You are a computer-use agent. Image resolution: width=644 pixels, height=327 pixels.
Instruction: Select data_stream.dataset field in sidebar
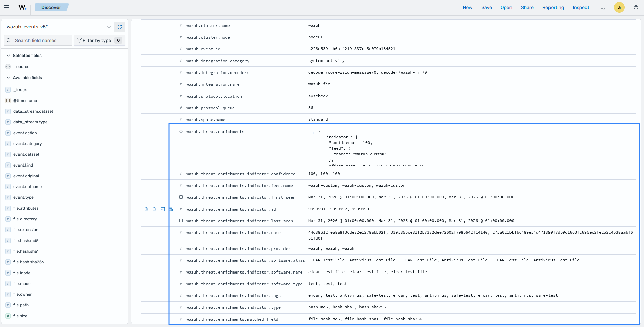[33, 111]
